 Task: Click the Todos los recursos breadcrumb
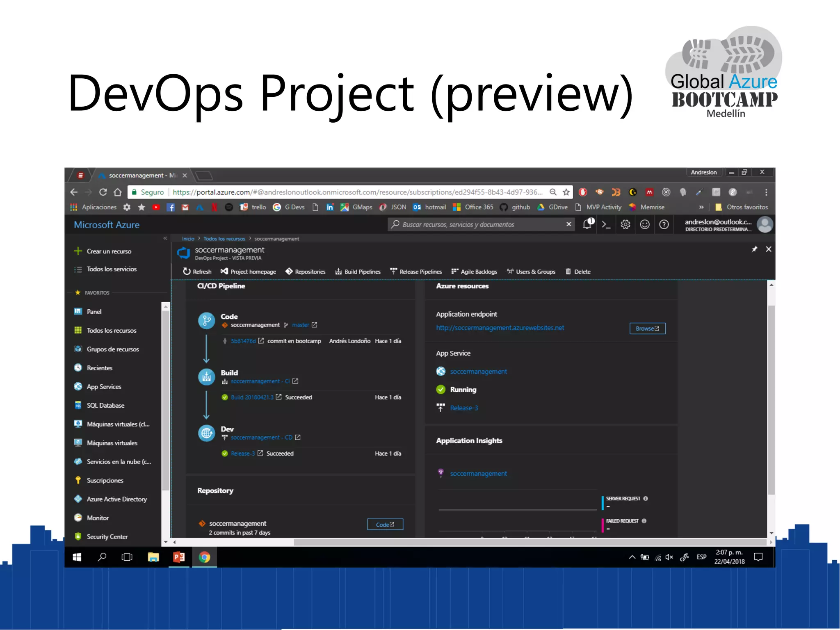[x=224, y=239]
